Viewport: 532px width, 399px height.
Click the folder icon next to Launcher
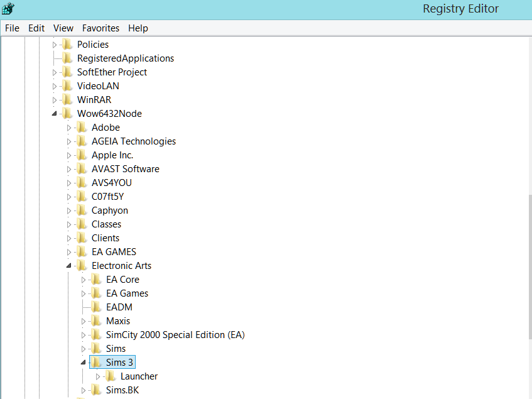[x=111, y=376]
